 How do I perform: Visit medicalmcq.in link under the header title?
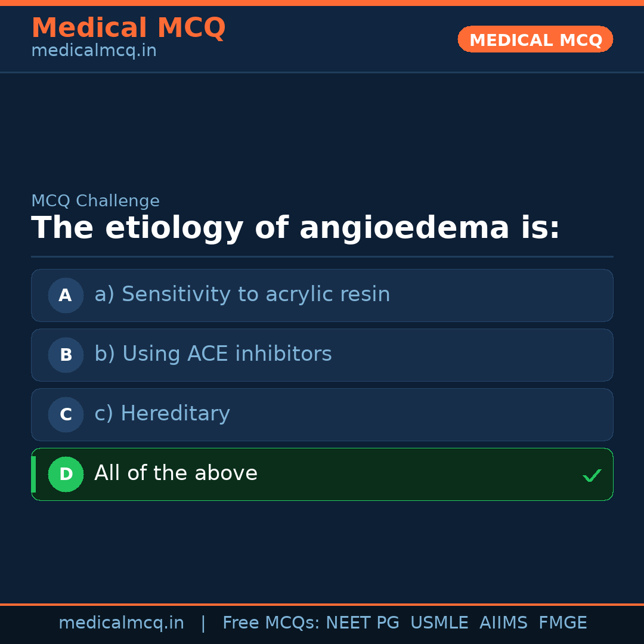[x=94, y=51]
